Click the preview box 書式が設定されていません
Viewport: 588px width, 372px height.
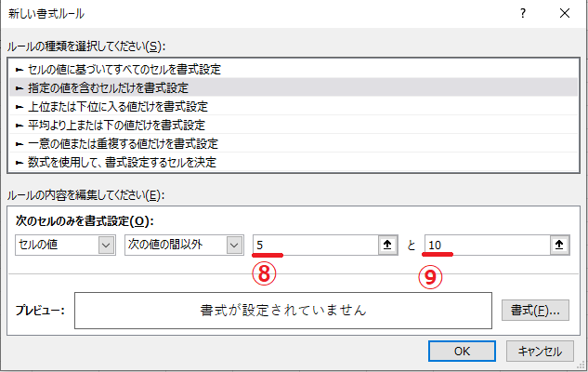coord(283,311)
